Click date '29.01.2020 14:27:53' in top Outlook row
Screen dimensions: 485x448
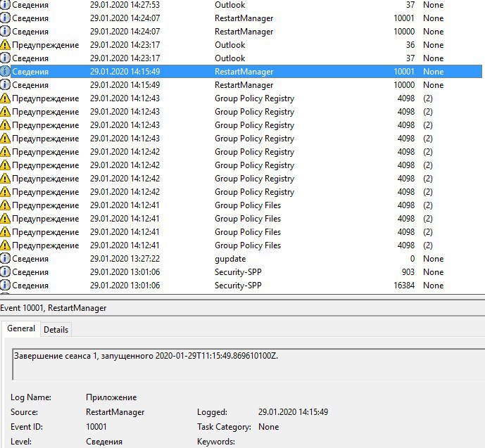click(x=125, y=5)
